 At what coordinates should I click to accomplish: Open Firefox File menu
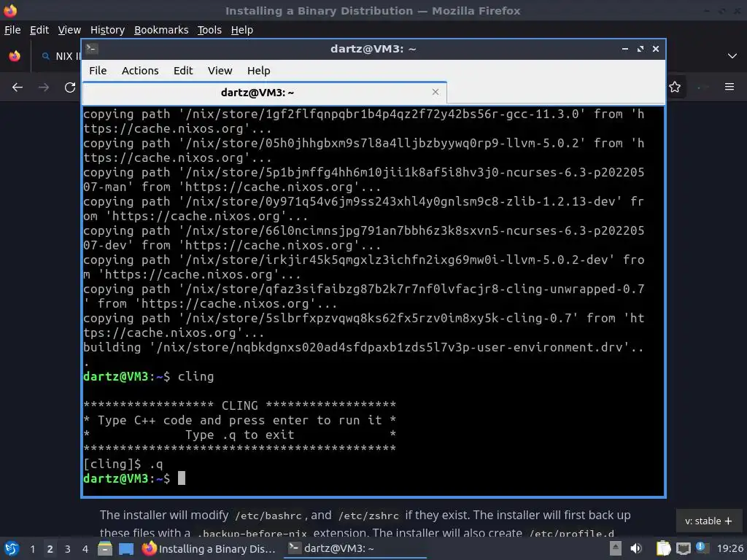(x=12, y=30)
